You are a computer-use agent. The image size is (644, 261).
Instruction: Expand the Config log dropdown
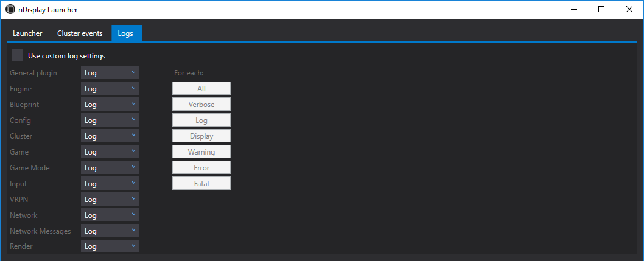pos(110,120)
